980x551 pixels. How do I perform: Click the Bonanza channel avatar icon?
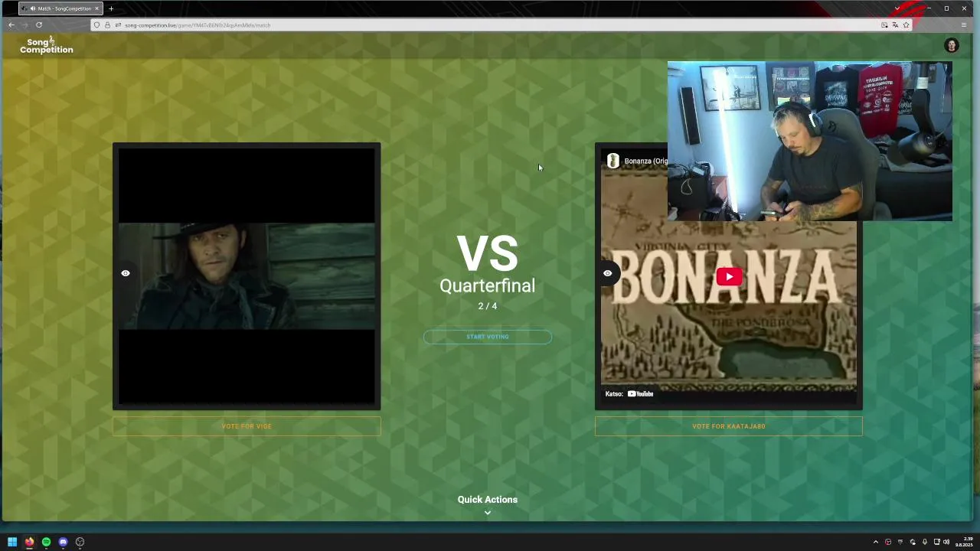tap(612, 161)
